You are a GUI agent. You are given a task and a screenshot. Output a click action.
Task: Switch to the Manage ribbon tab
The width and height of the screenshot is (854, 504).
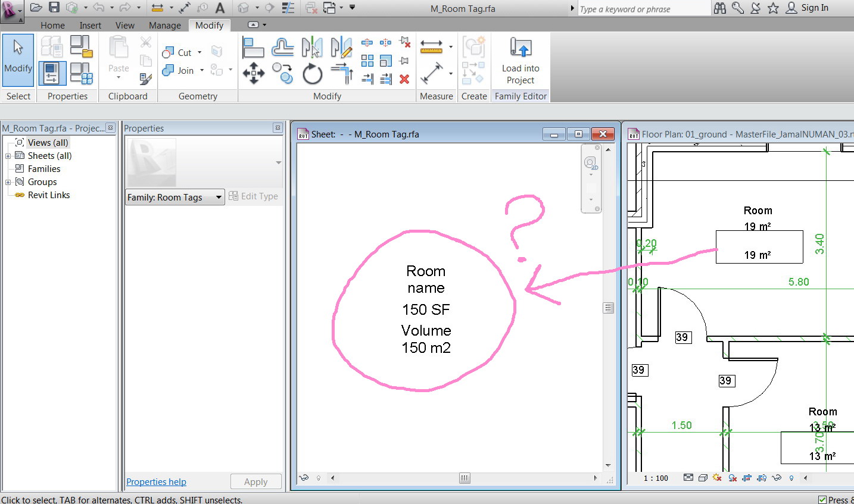coord(165,25)
